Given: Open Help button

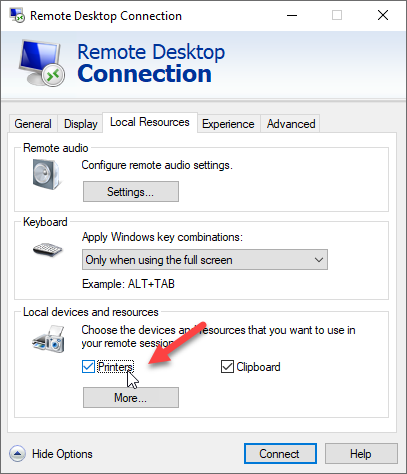Looking at the screenshot, I should (361, 454).
